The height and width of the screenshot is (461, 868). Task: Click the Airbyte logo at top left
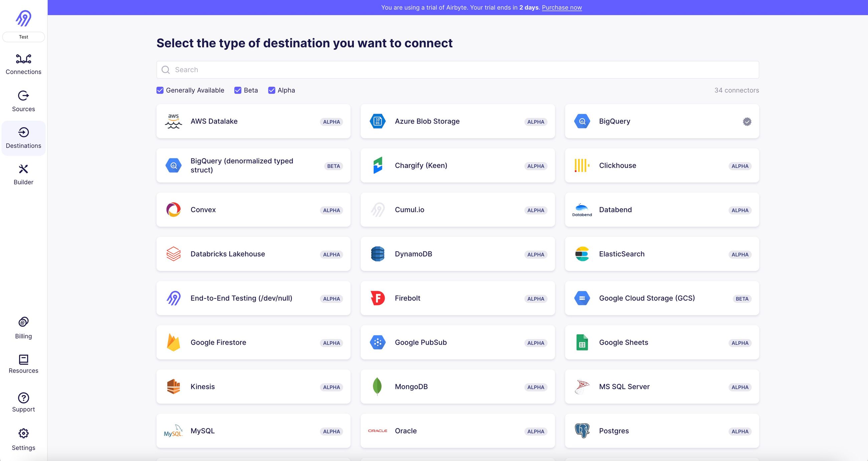[x=23, y=19]
